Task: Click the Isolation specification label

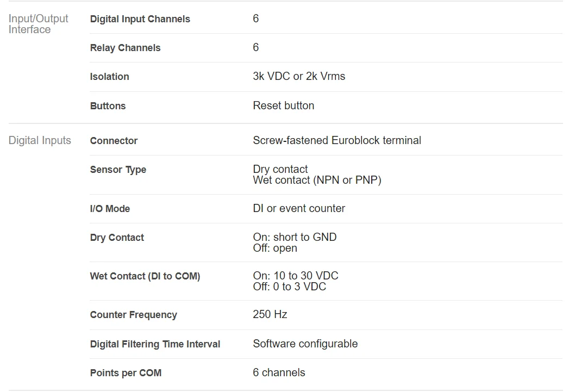Action: pos(109,77)
